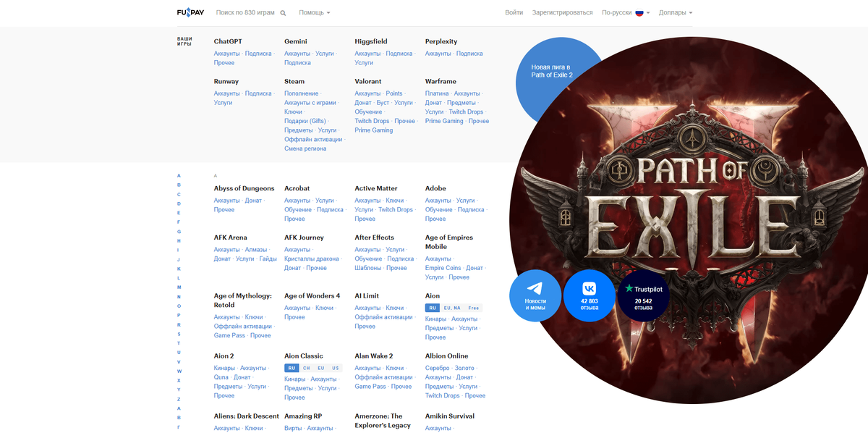Open Вирты under Amazing RP
The image size is (868, 433).
(x=294, y=428)
